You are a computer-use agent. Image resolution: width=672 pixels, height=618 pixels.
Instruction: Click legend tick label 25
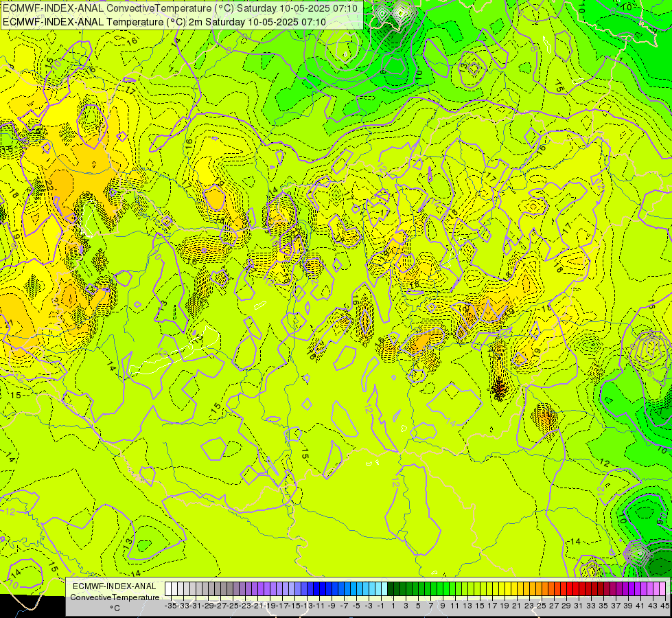[542, 606]
